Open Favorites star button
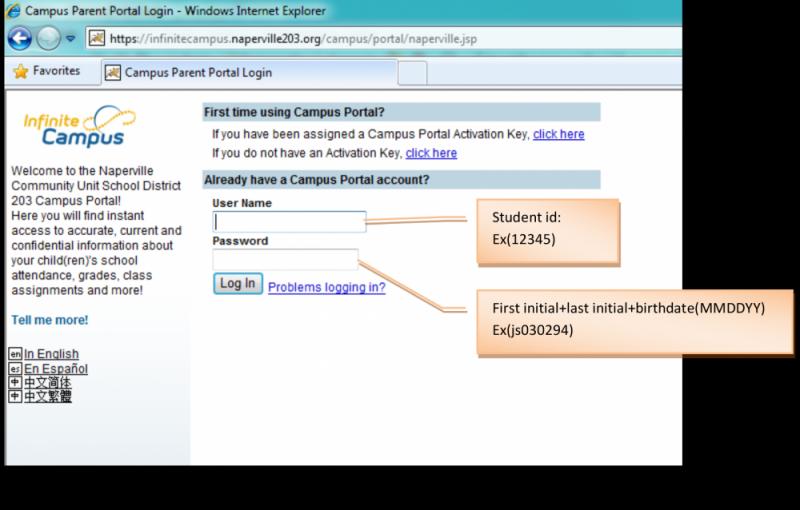This screenshot has height=510, width=800. (46, 71)
